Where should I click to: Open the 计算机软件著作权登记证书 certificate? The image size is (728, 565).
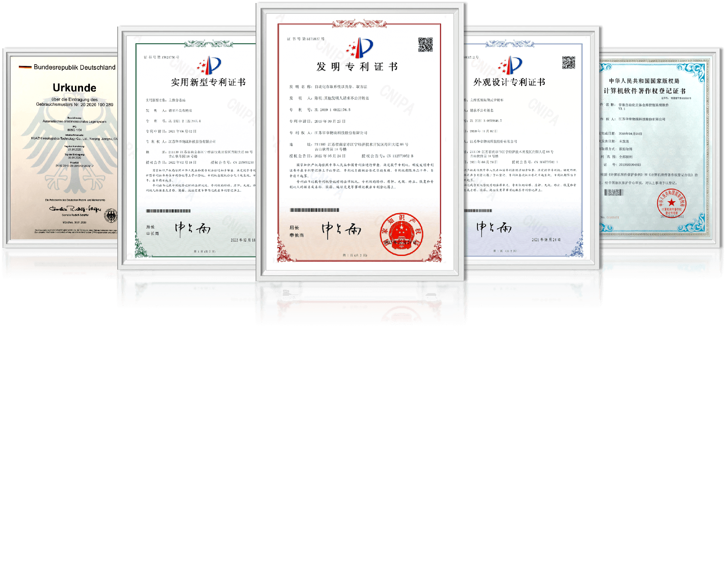pyautogui.click(x=660, y=148)
